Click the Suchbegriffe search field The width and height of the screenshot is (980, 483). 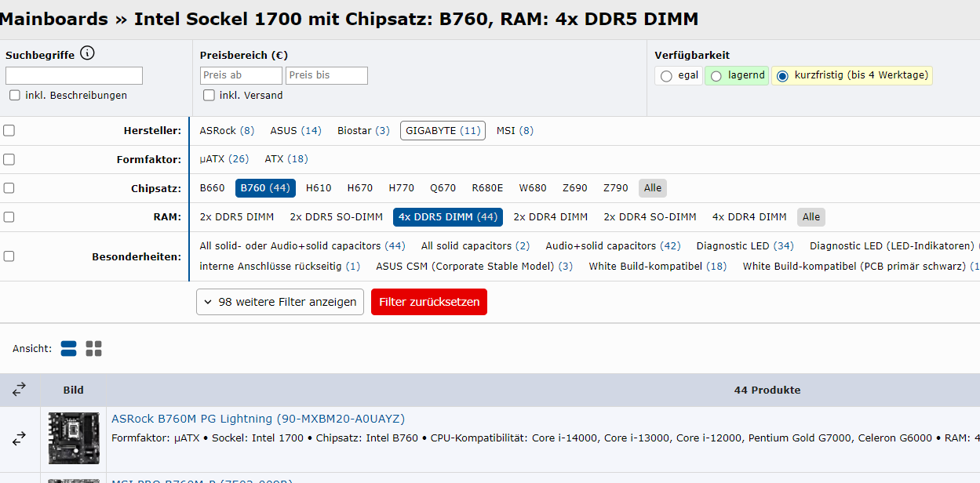pos(74,75)
